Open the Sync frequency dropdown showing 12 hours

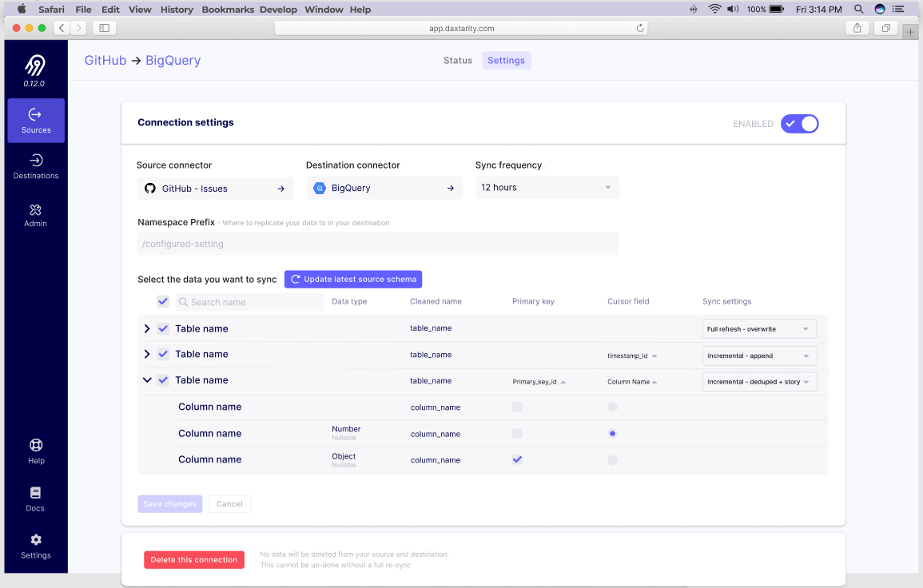click(547, 188)
